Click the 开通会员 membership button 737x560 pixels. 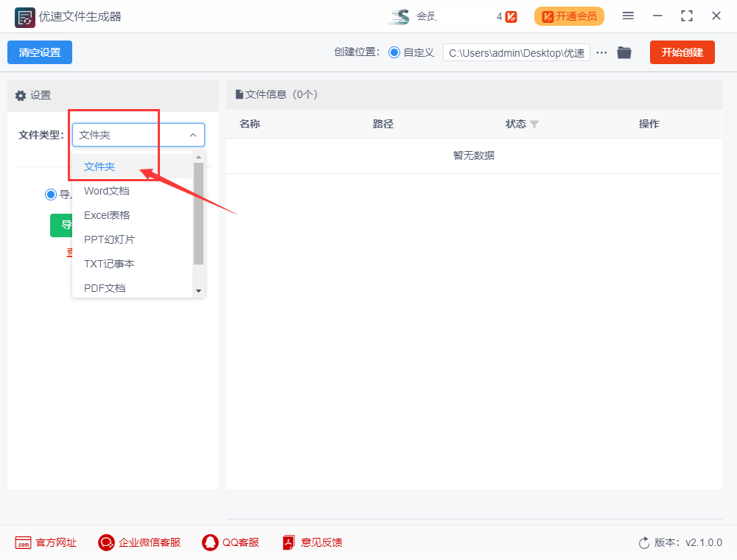pos(569,16)
